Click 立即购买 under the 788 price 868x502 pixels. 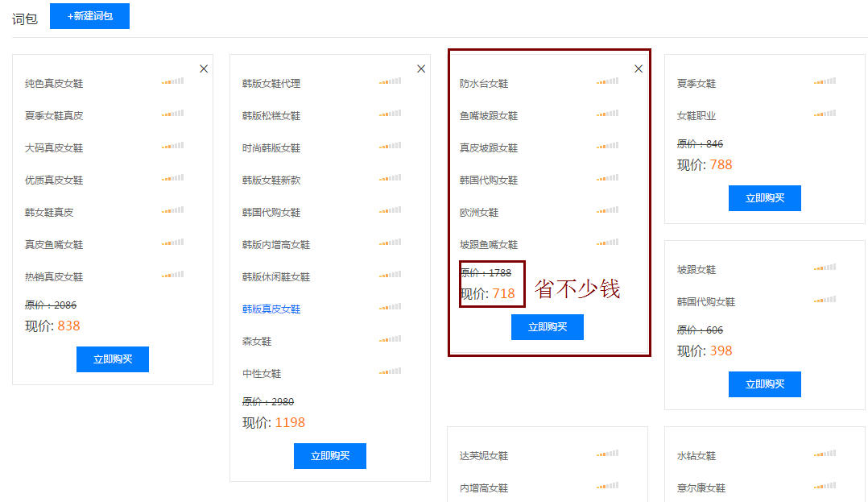point(765,198)
